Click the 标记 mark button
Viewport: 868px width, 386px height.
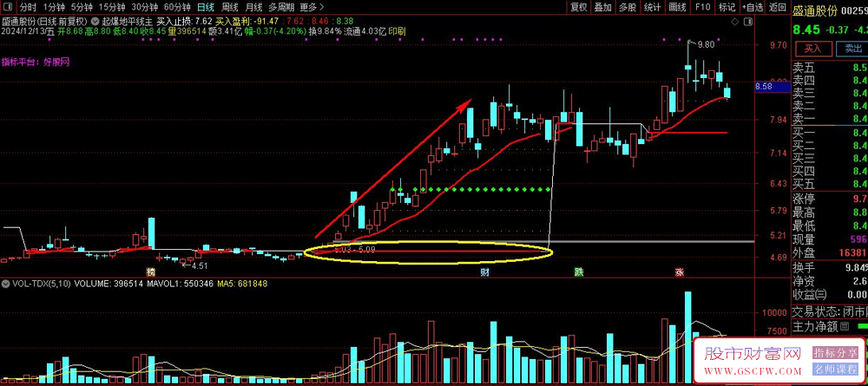(x=727, y=7)
